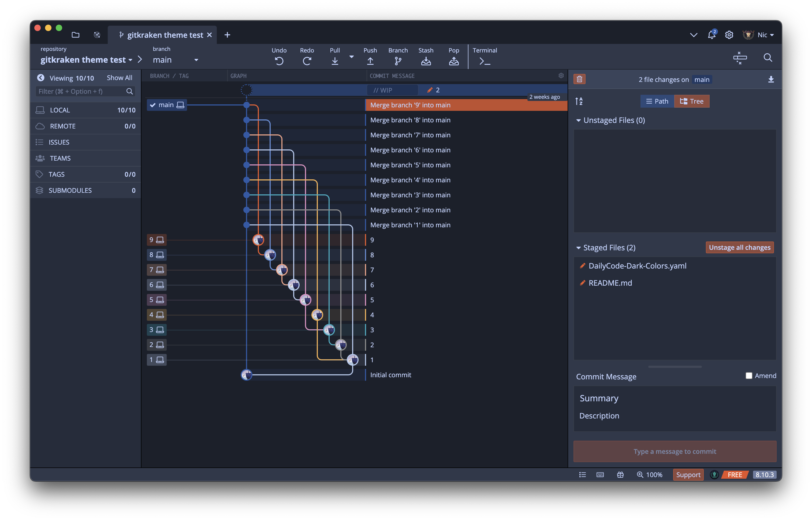
Task: Check the Amend checkbox
Action: 749,376
